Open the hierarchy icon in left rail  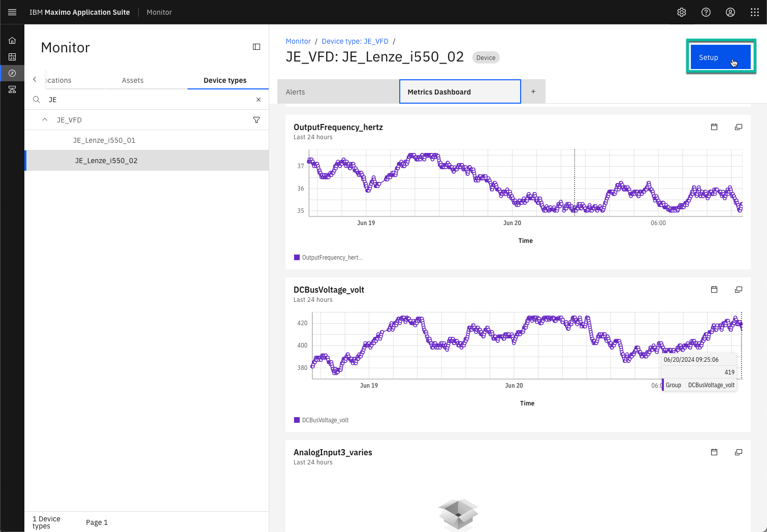point(12,89)
